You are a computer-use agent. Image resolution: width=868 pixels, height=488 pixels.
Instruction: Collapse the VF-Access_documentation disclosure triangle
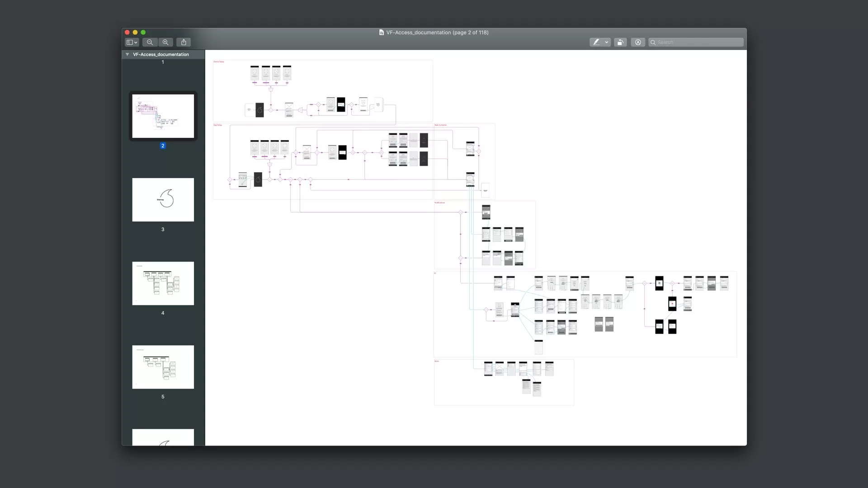pos(127,55)
